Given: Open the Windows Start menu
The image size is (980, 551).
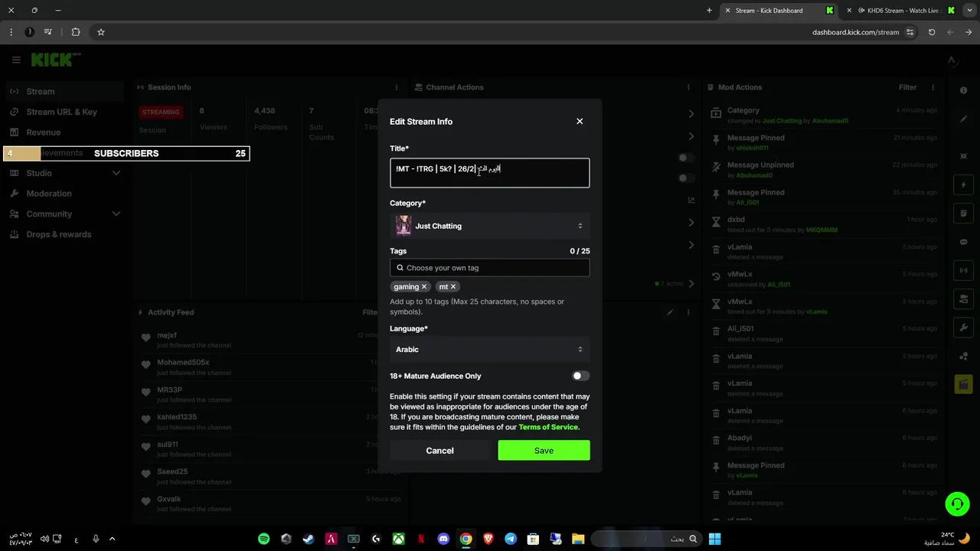Looking at the screenshot, I should coord(714,539).
